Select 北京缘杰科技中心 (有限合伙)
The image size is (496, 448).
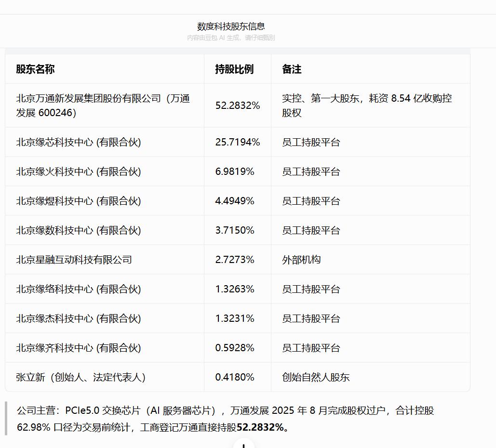[x=79, y=319]
